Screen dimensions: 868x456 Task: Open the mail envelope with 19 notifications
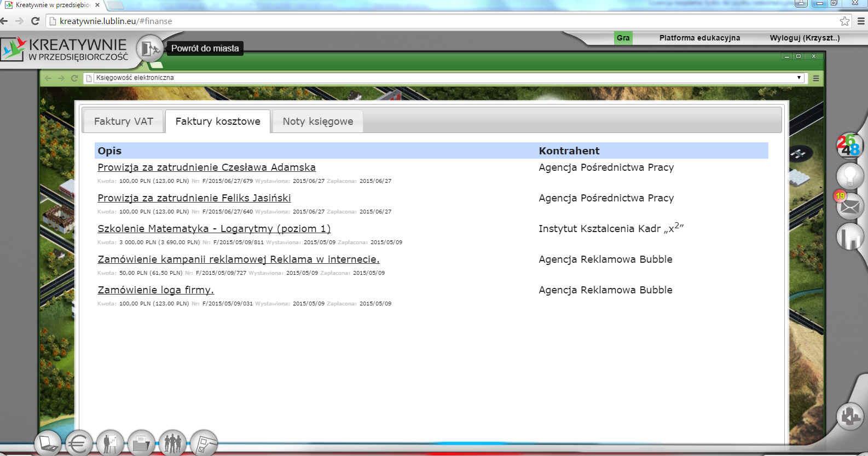coord(849,206)
